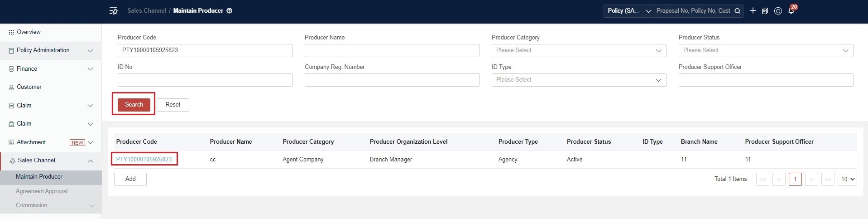Viewport: 868px width, 219px height.
Task: Click the circular target icon in header
Action: click(x=778, y=11)
